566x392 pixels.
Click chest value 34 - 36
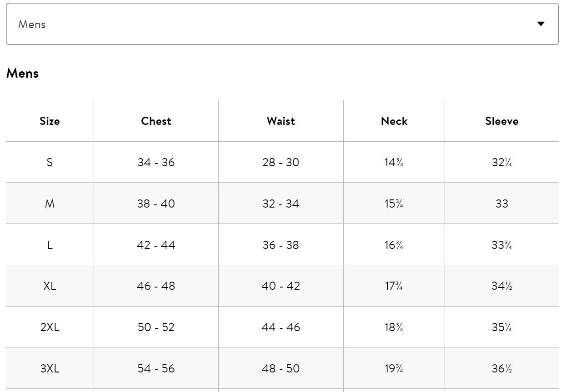[x=156, y=162]
